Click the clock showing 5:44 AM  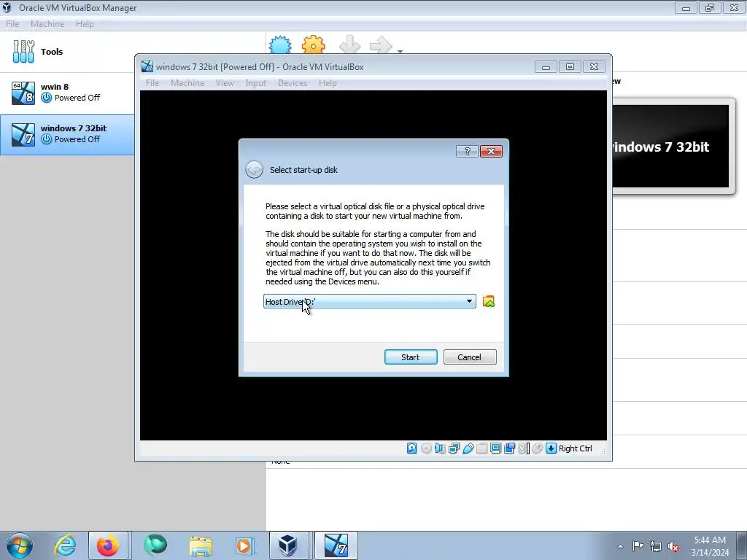pos(710,546)
